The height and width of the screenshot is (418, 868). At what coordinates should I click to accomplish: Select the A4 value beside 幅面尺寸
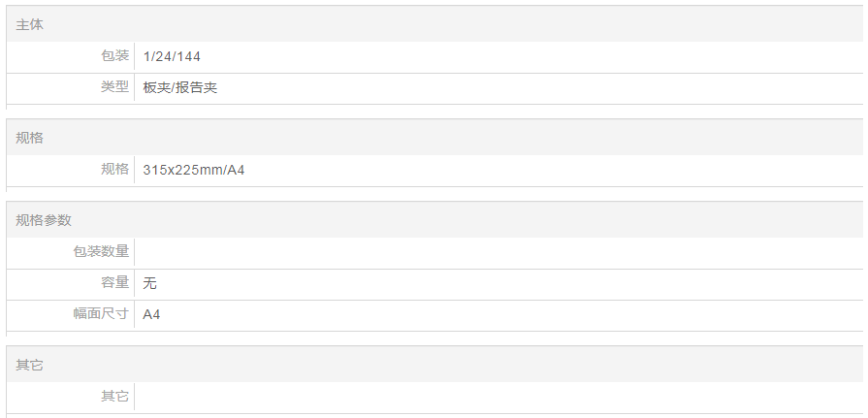point(151,314)
